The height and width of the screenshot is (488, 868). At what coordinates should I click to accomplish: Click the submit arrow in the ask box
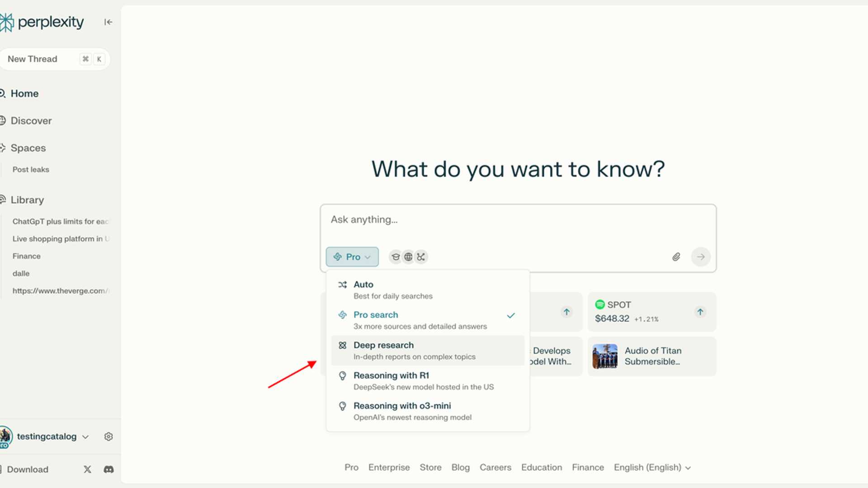700,257
